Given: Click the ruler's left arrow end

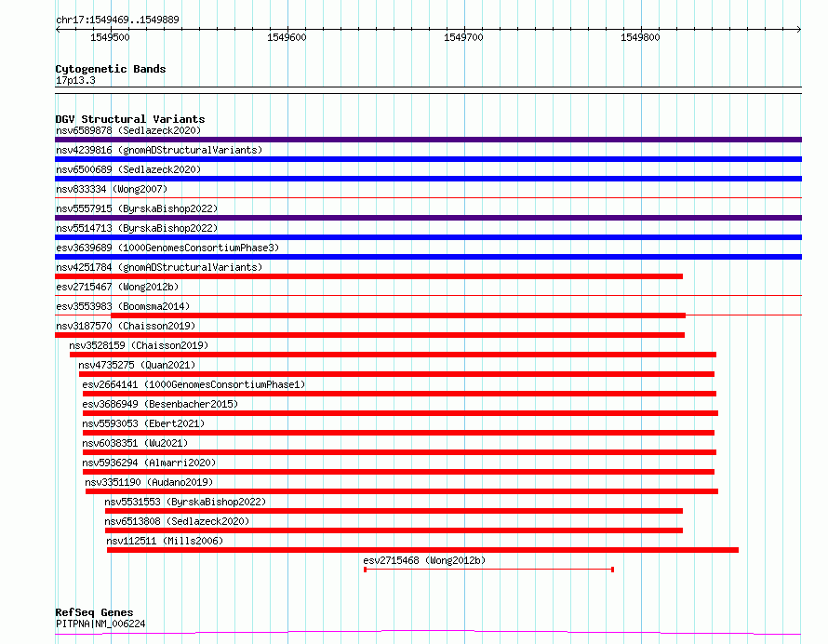Looking at the screenshot, I should click(58, 30).
